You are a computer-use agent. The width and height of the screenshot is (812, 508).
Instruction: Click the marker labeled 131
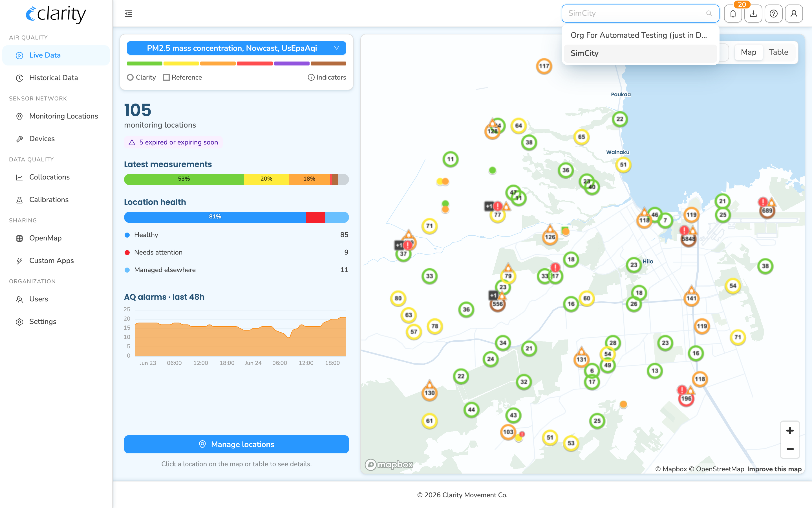click(x=581, y=360)
